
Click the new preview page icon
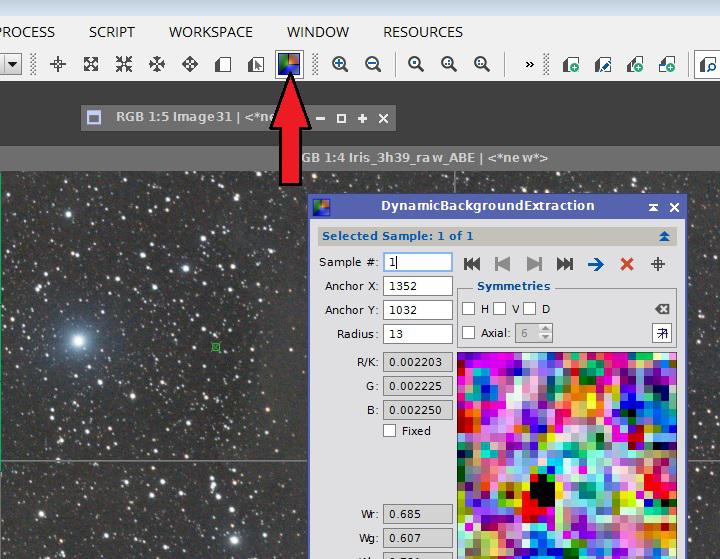[x=223, y=64]
